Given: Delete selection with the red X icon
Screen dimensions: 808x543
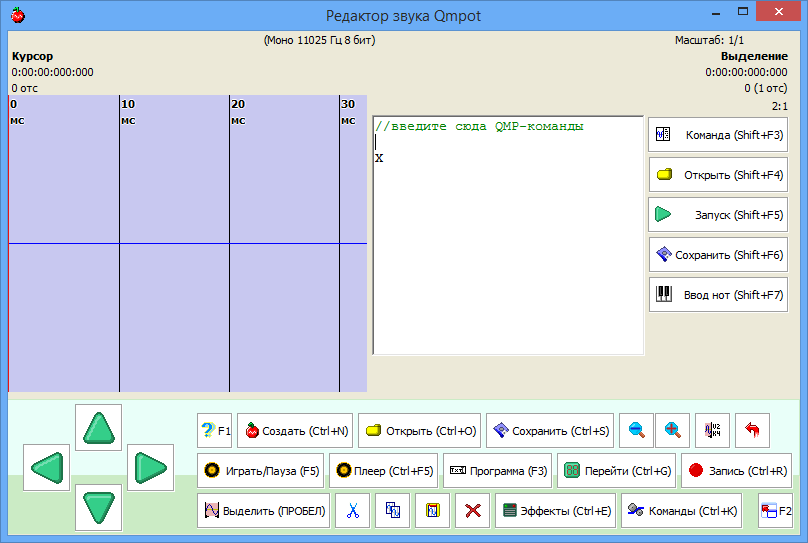Looking at the screenshot, I should (x=473, y=511).
